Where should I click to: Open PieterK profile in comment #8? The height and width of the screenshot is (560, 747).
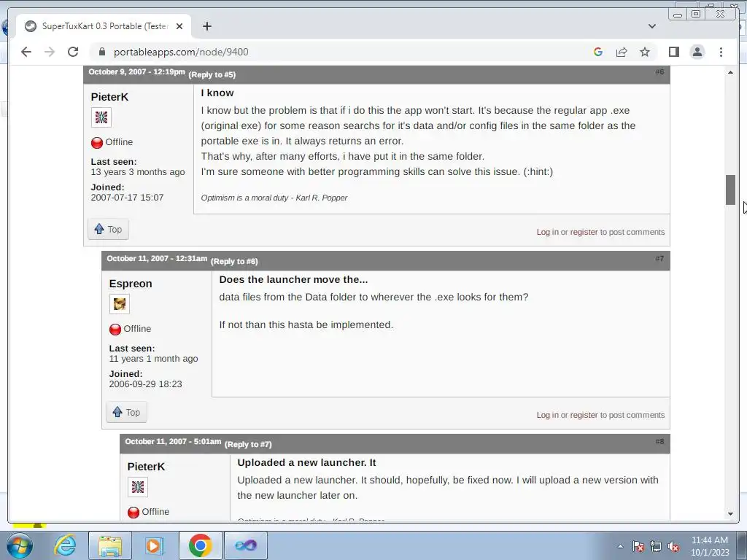(146, 466)
